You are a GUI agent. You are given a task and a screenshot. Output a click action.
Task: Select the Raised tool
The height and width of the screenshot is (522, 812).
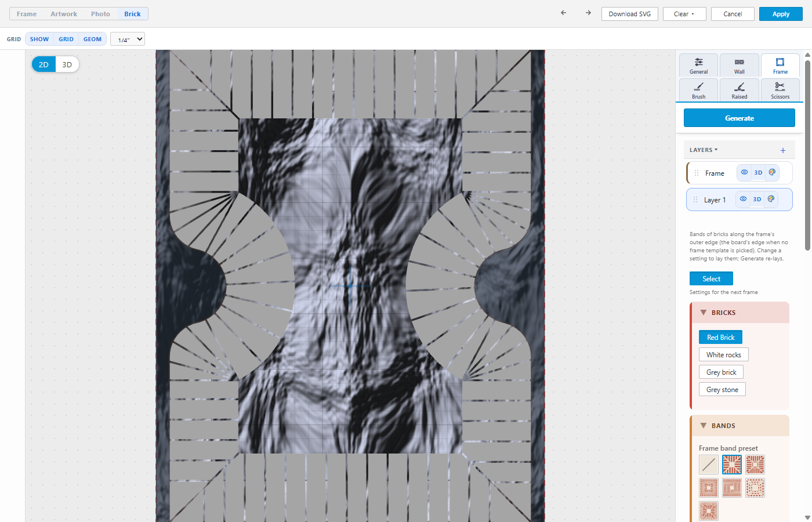(x=739, y=90)
